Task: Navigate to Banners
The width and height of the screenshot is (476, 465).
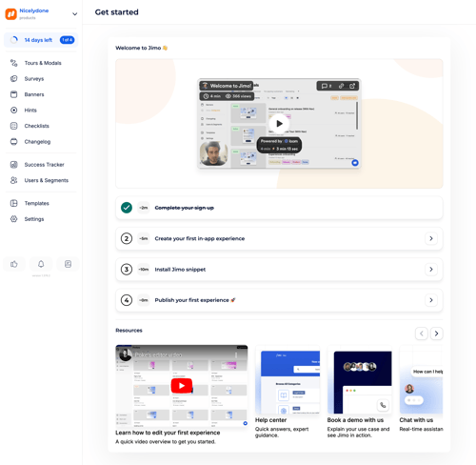Action: [41, 94]
